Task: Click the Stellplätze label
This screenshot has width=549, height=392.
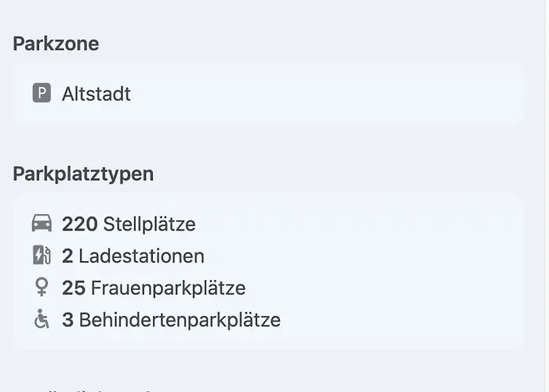Action: click(148, 224)
